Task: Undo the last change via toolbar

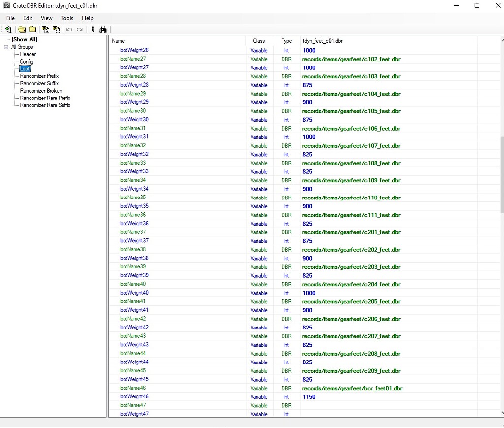Action: [69, 29]
